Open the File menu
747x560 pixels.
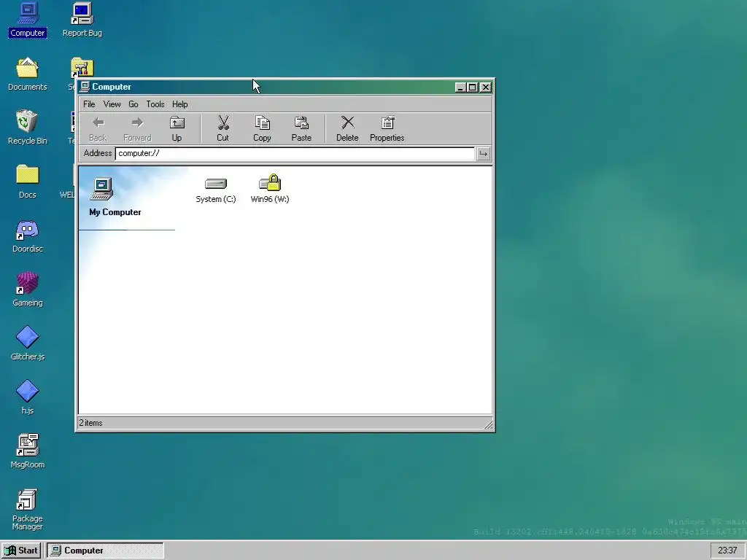pos(89,104)
